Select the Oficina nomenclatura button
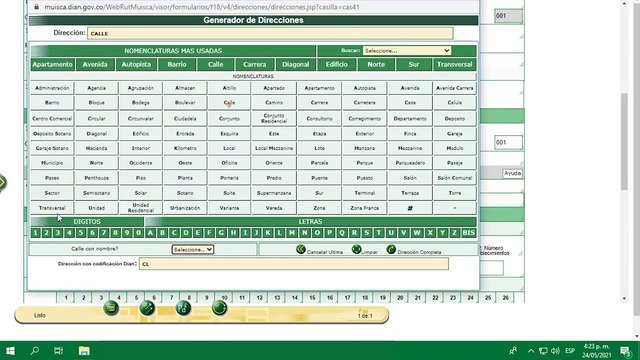 [x=229, y=163]
